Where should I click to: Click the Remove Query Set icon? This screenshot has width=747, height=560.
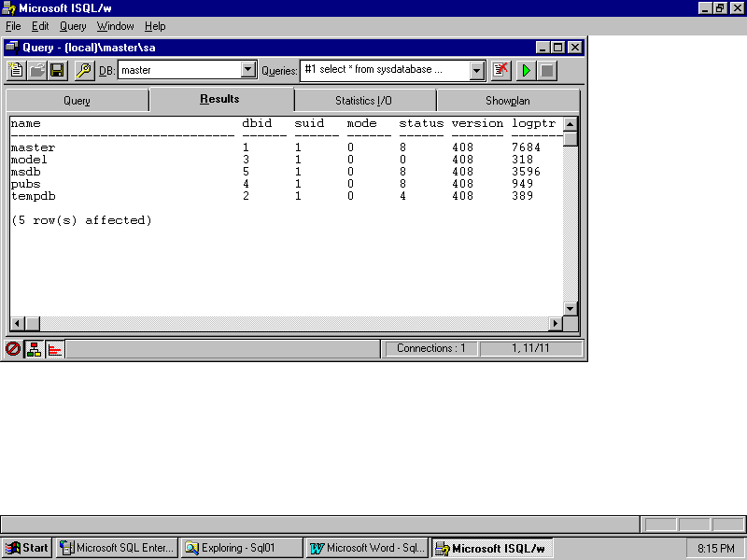501,70
